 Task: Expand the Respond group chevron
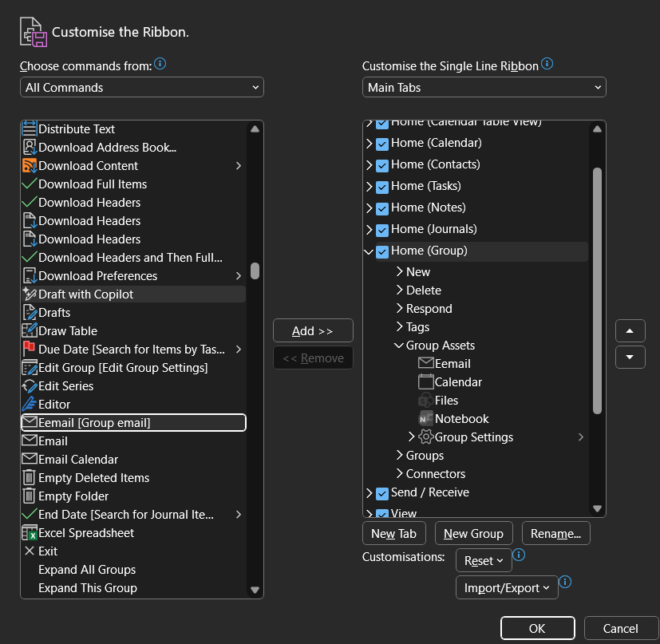click(400, 308)
